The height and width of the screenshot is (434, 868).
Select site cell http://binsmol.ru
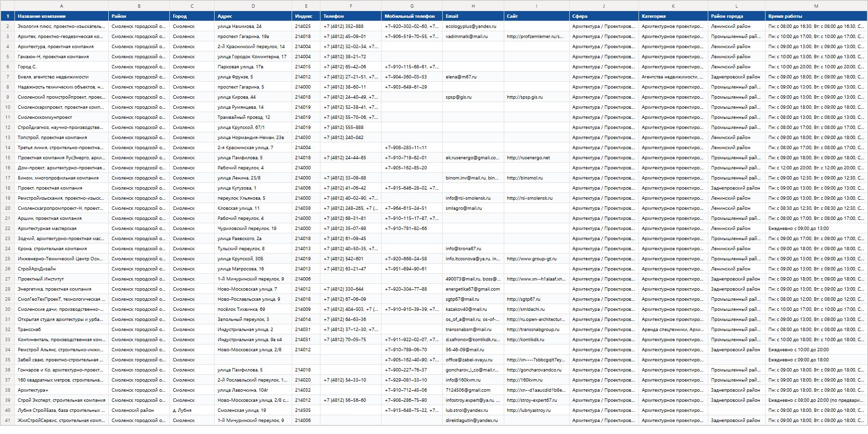pyautogui.click(x=536, y=178)
